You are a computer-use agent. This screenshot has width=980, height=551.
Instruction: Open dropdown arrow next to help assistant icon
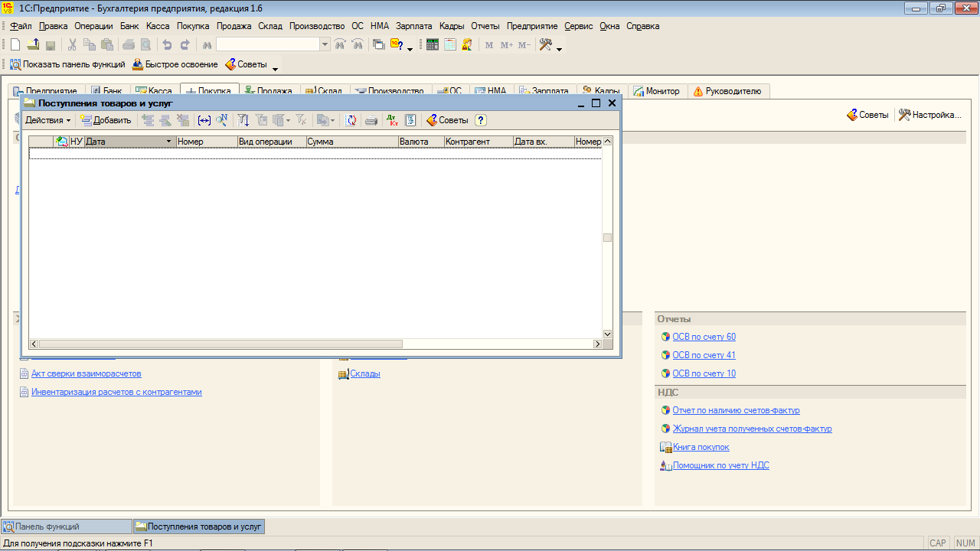(x=410, y=47)
